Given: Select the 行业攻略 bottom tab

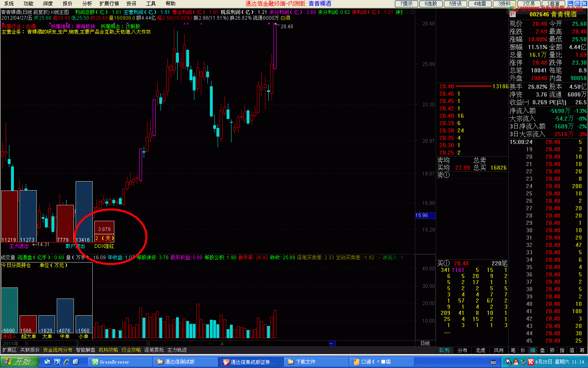Looking at the screenshot, I should click(x=131, y=350).
